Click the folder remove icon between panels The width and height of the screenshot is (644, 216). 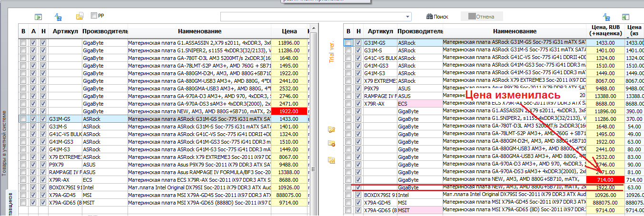(x=332, y=144)
